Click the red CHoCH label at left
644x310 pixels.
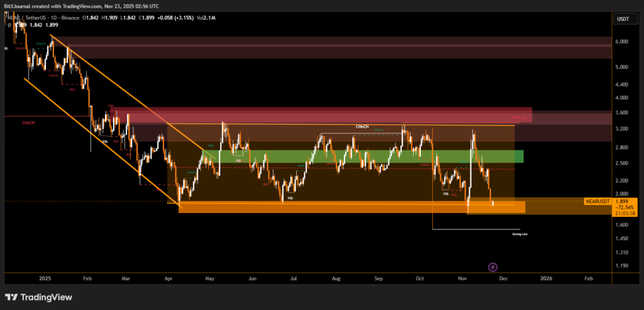[28, 123]
